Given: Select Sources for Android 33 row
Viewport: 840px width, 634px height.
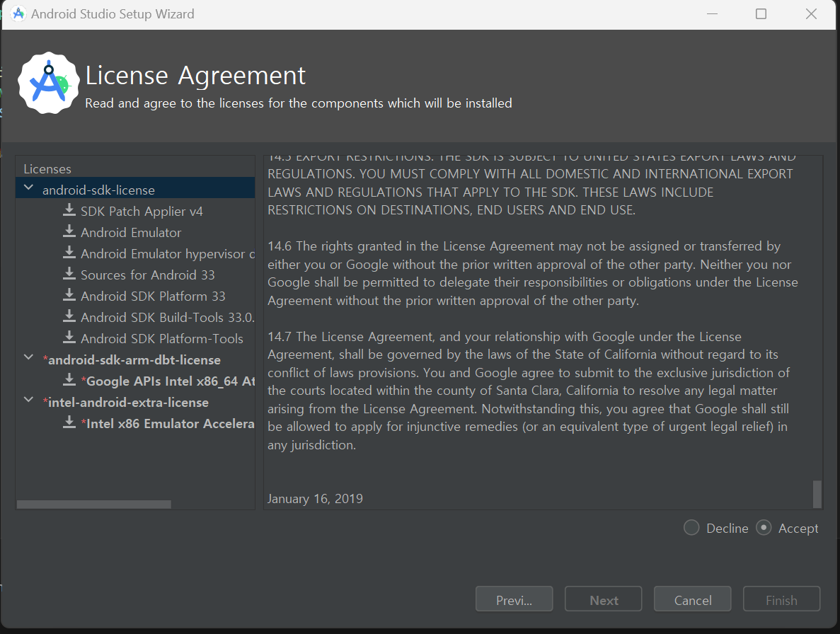Looking at the screenshot, I should pyautogui.click(x=136, y=275).
